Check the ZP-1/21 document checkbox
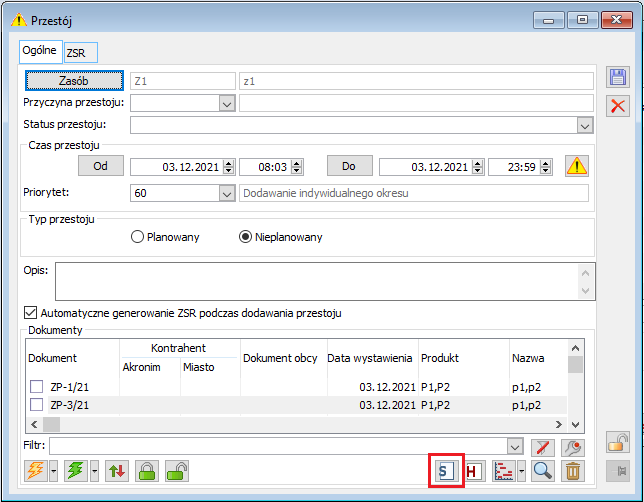 coord(37,387)
